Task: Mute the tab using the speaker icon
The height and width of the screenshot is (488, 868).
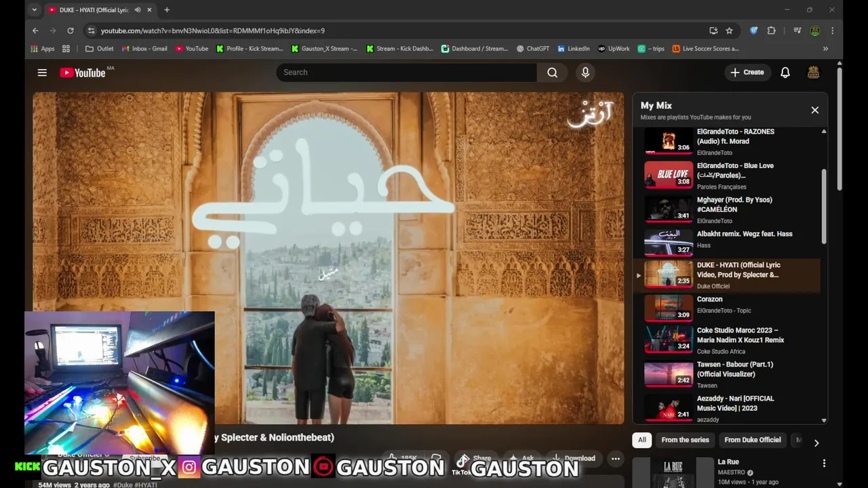Action: click(x=138, y=10)
